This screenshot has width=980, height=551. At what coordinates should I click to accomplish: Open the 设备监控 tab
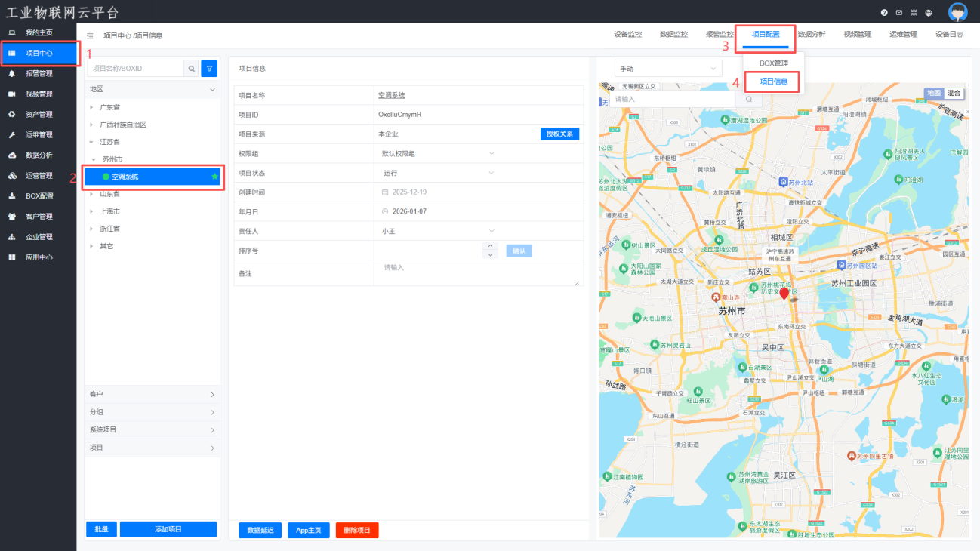[627, 35]
